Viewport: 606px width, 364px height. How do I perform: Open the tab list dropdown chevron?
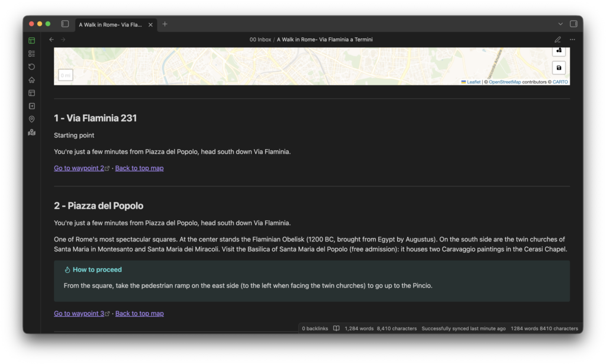[560, 24]
